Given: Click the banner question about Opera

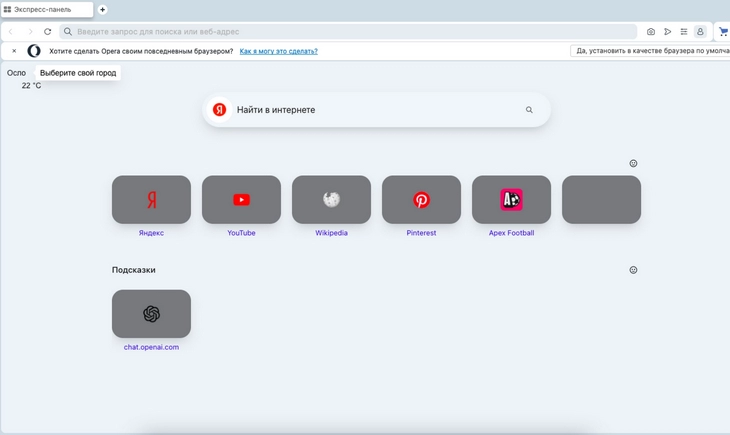Looking at the screenshot, I should (x=141, y=51).
